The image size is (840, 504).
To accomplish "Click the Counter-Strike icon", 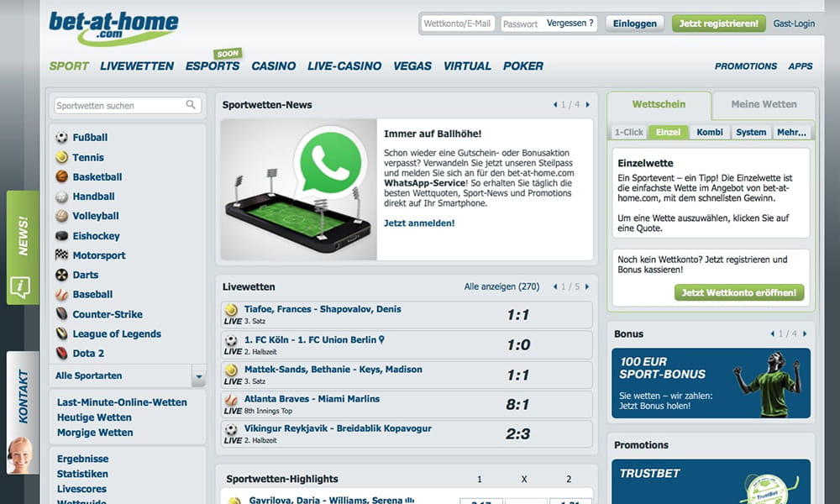I will 61,314.
